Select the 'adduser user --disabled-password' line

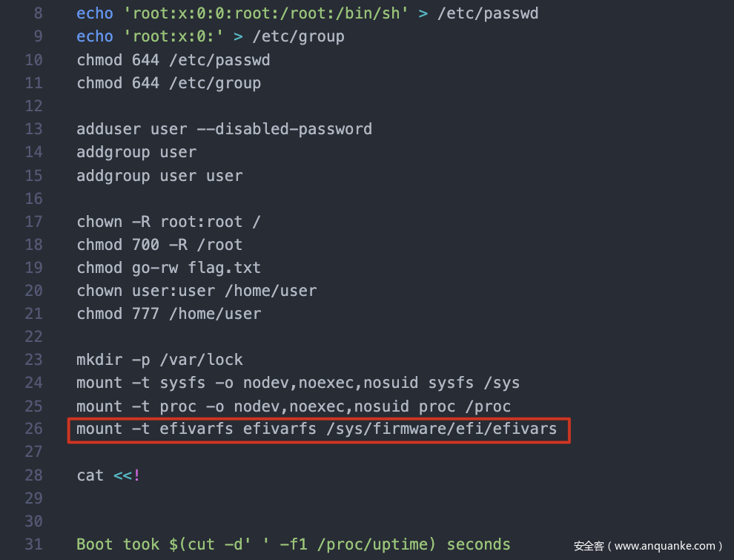(x=224, y=129)
